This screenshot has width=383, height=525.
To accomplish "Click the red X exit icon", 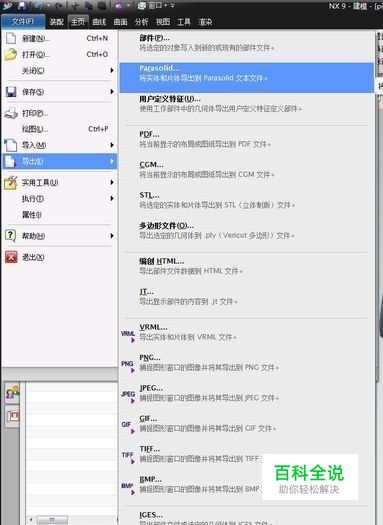I will coord(11,257).
